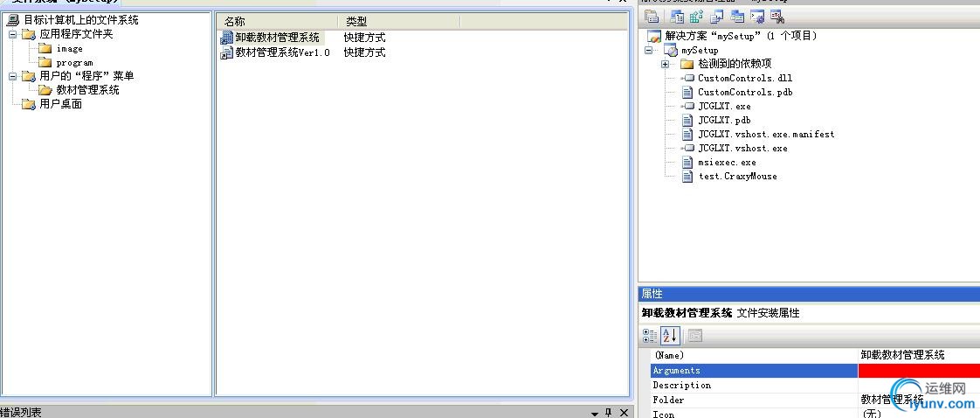This screenshot has width=980, height=418.
Task: Click the Description value field
Action: coord(920,386)
